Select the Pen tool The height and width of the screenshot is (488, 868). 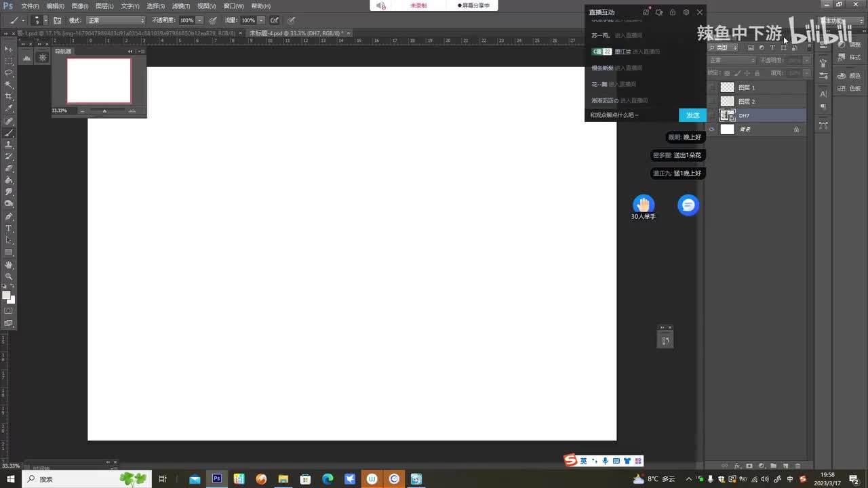[x=9, y=217]
